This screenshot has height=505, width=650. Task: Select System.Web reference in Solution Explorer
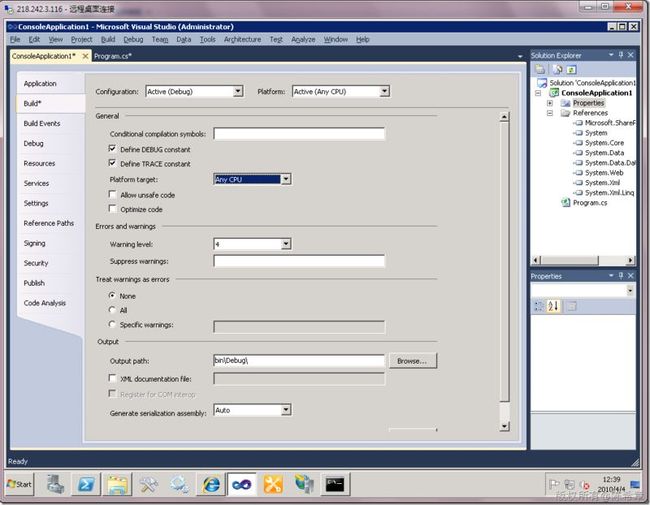[x=604, y=172]
